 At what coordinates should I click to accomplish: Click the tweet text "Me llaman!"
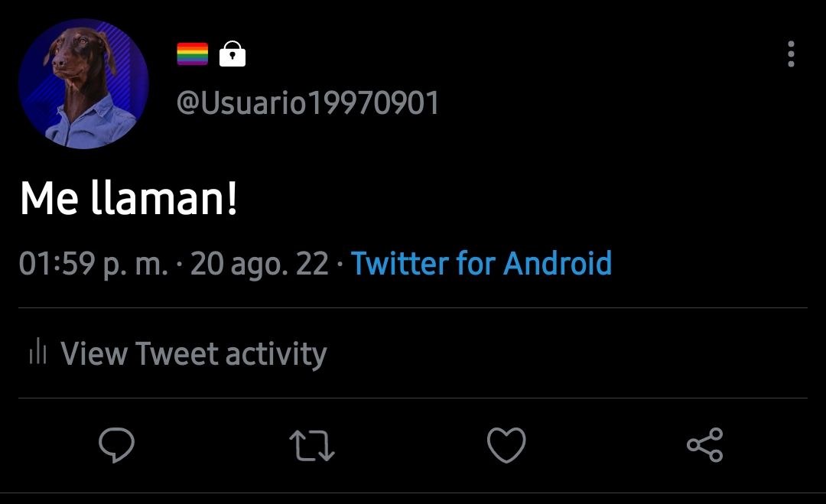(x=129, y=198)
